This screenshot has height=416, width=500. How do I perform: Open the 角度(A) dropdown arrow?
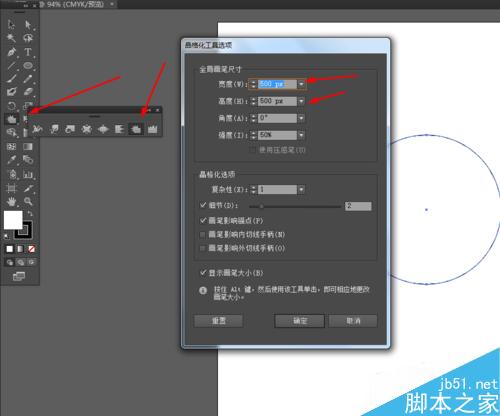[x=301, y=118]
